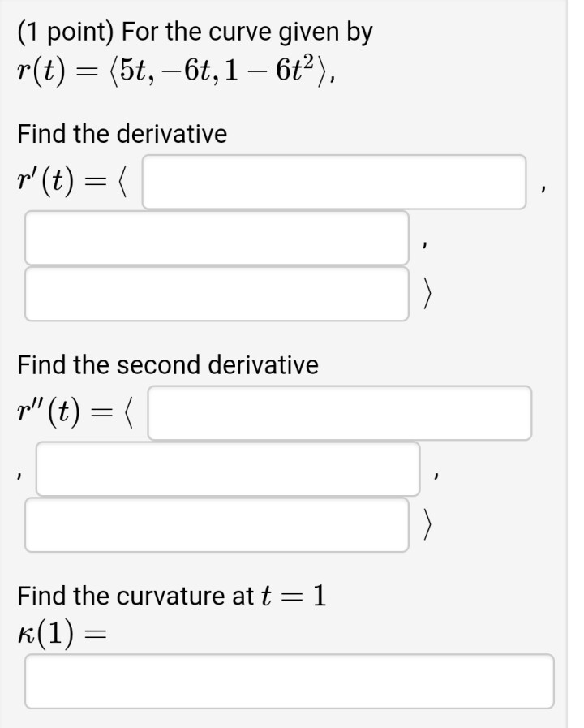The height and width of the screenshot is (728, 584).
Task: Click the comma after second r'(t) input box
Action: [x=424, y=244]
